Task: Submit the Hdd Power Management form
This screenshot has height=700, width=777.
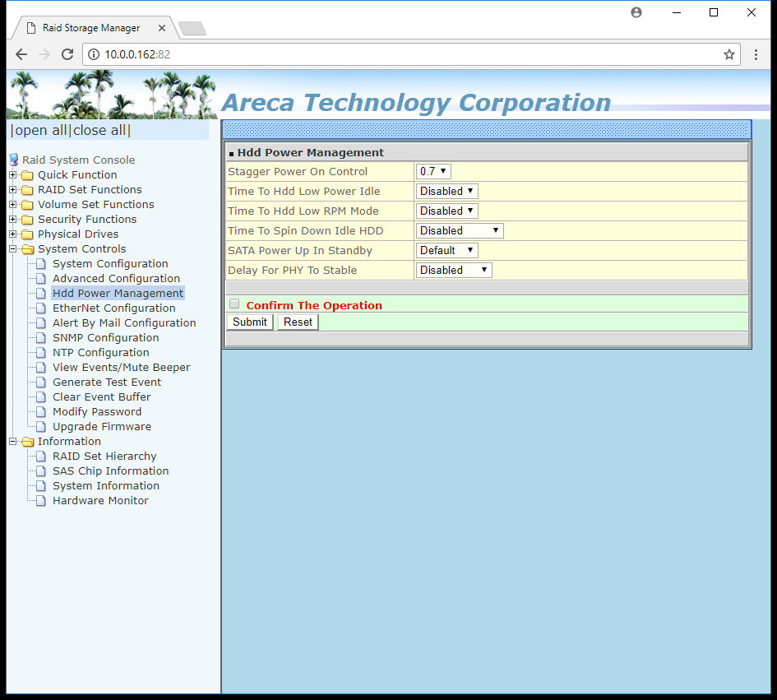Action: pos(250,322)
